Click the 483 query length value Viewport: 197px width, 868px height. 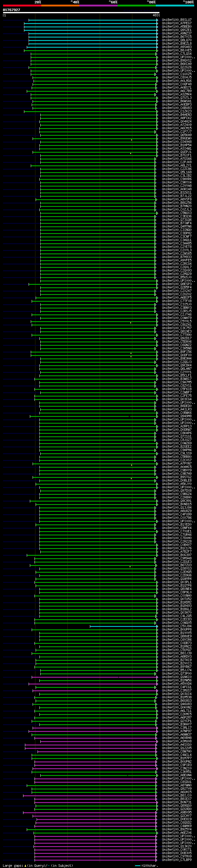coord(155,15)
